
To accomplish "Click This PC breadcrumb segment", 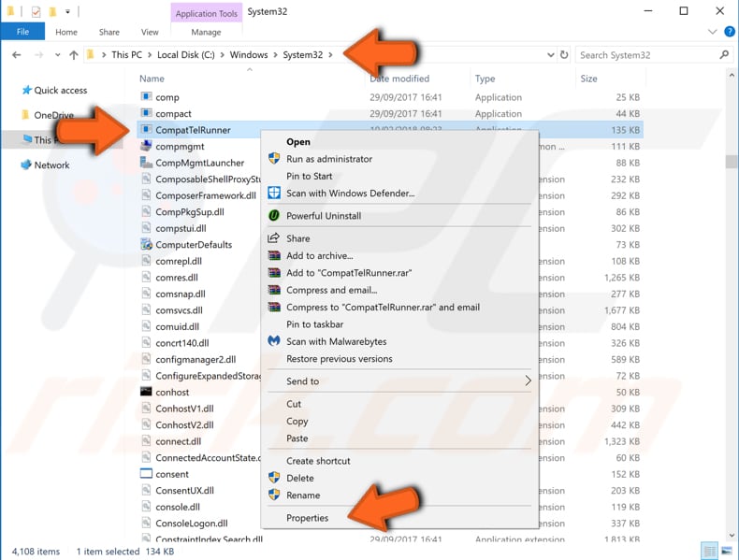I will 126,54.
